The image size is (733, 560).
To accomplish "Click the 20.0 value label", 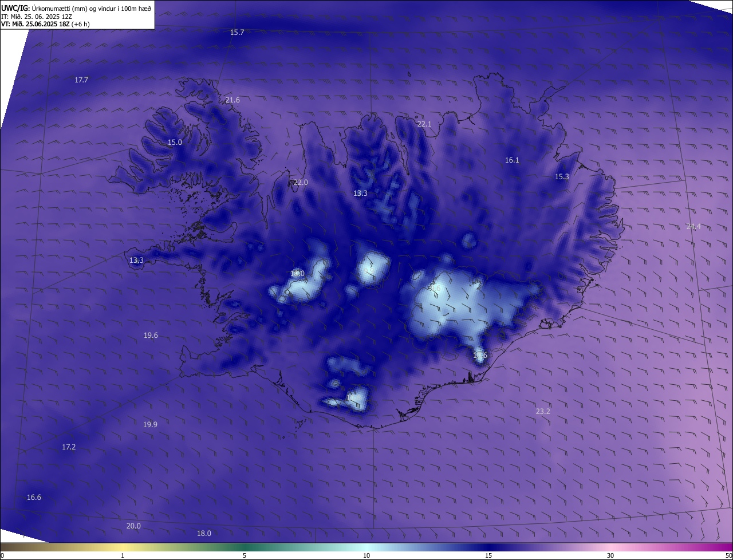I will 133,526.
